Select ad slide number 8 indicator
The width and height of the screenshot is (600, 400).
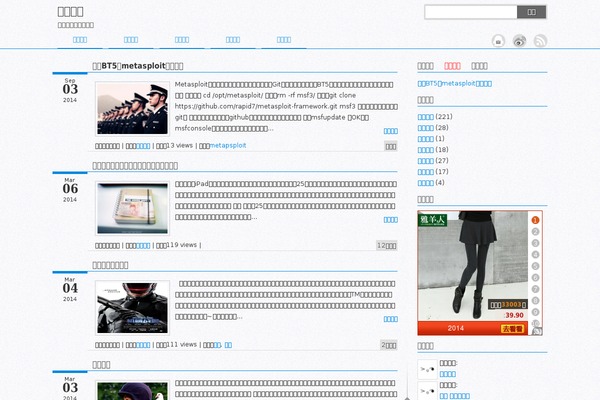tap(535, 300)
